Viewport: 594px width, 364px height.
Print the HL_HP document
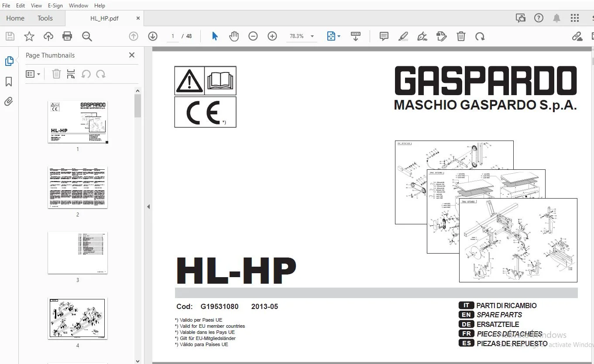(67, 37)
